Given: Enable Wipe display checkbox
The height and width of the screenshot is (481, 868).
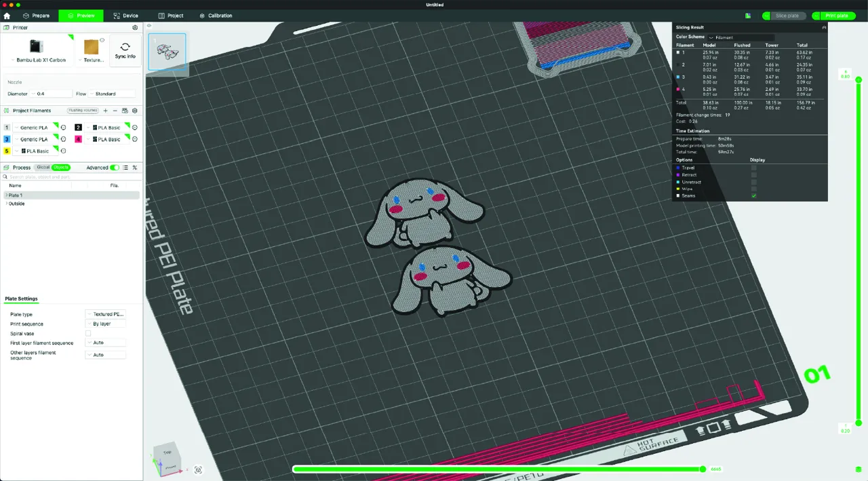Looking at the screenshot, I should 754,189.
